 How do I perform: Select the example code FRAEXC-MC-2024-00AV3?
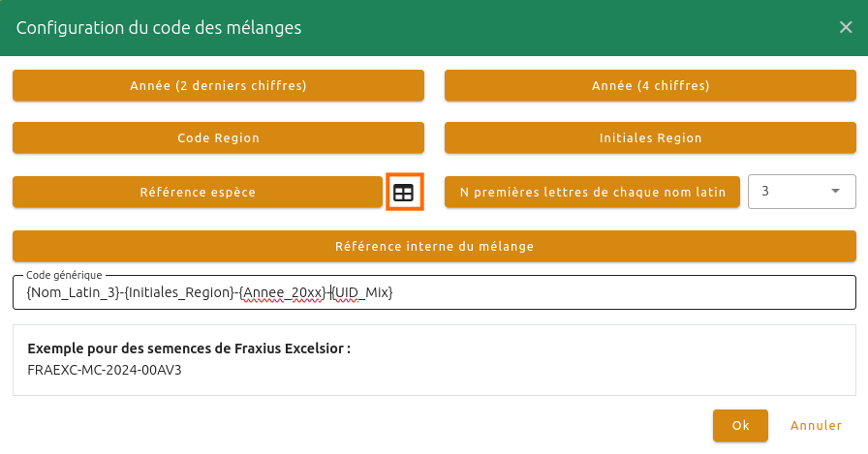click(105, 369)
